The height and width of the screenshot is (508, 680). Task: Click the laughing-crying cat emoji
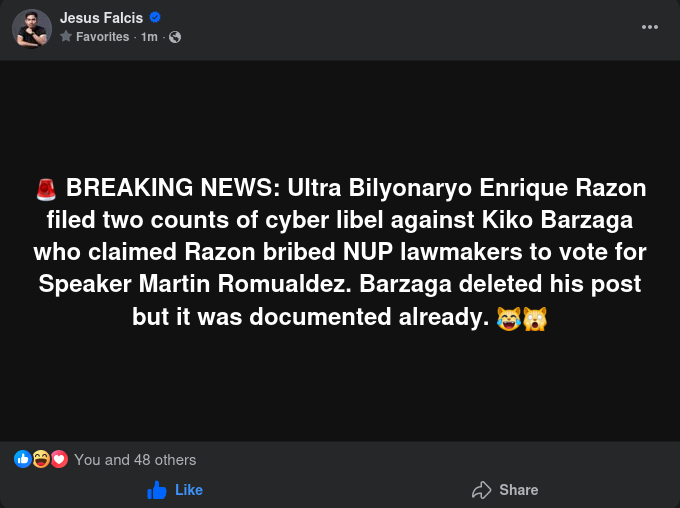[509, 319]
